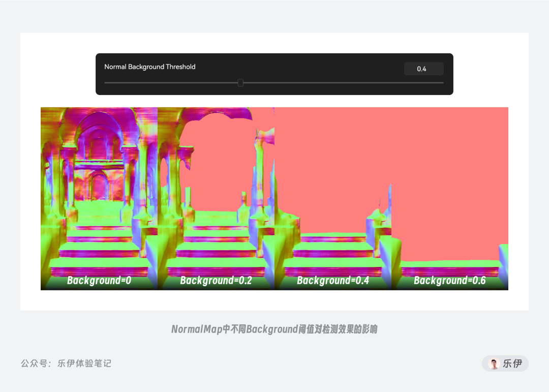Click the 公众号: 乐伊体验笔记 footer text
The width and height of the screenshot is (549, 392).
point(66,364)
